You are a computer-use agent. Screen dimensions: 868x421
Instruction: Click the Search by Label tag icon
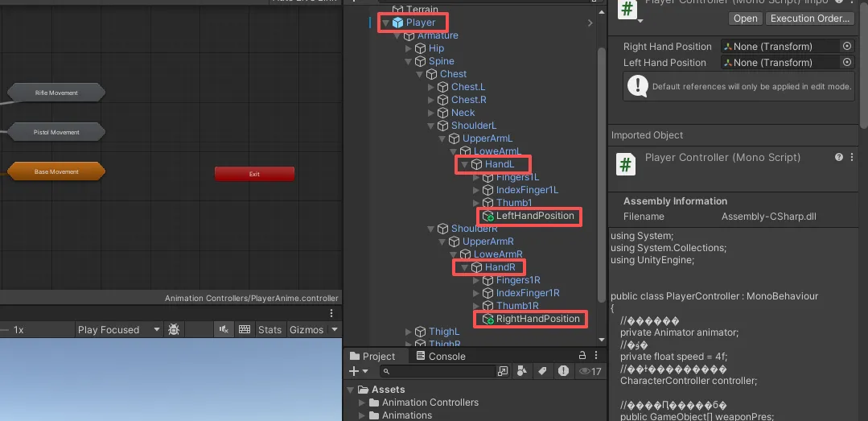click(542, 371)
